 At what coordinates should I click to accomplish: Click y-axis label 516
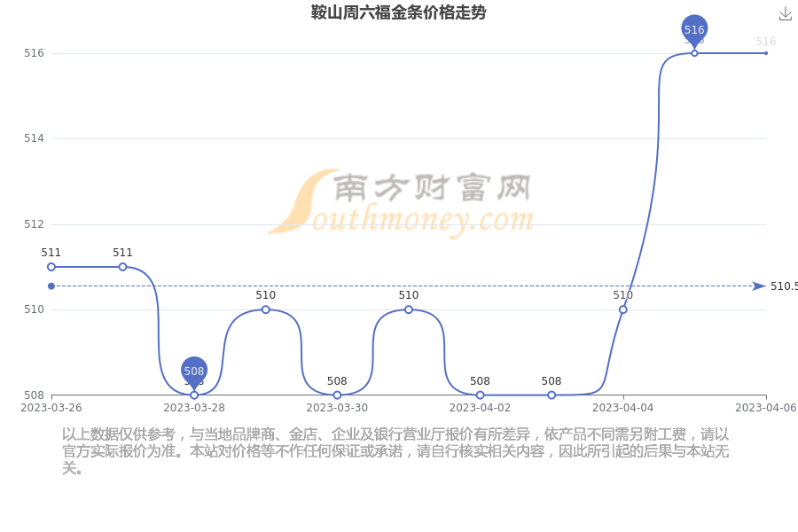(34, 53)
